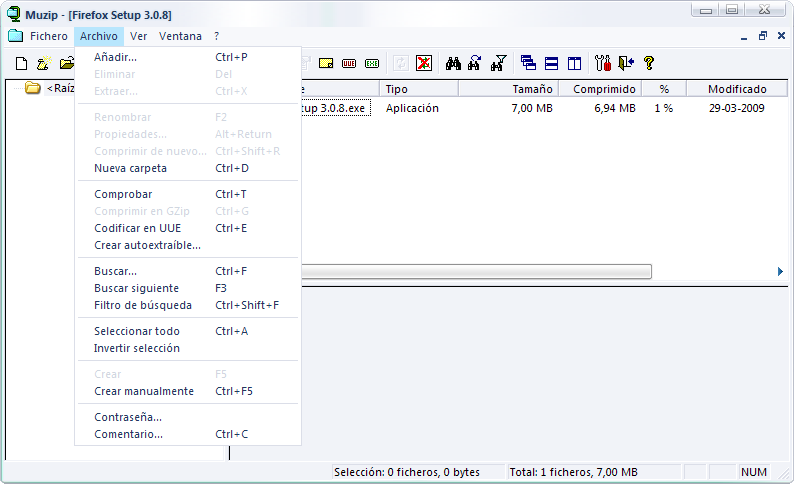Select the Raíz folder in tree

point(60,88)
